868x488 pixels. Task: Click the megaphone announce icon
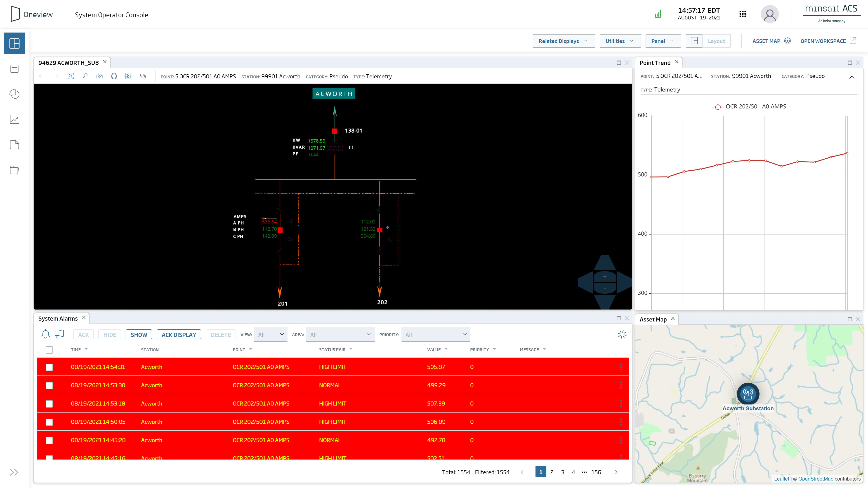[x=59, y=334]
